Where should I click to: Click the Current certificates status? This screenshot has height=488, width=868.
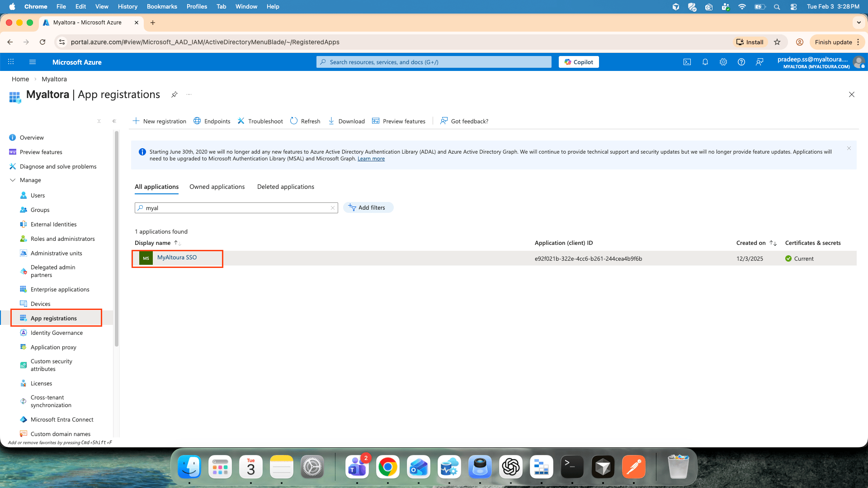pyautogui.click(x=799, y=258)
